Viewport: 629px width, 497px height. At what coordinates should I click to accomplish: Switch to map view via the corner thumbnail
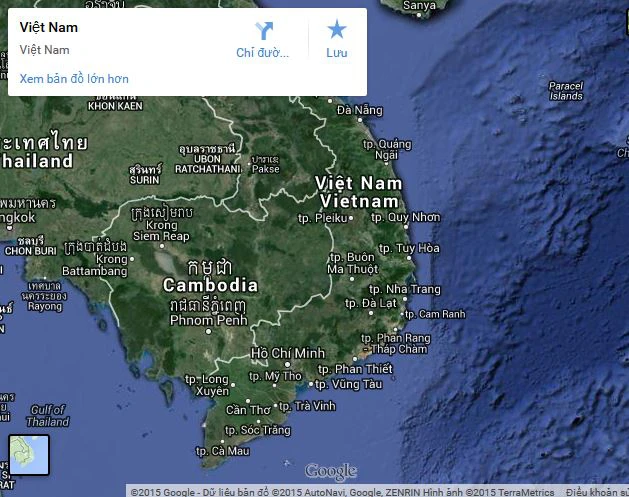click(29, 455)
